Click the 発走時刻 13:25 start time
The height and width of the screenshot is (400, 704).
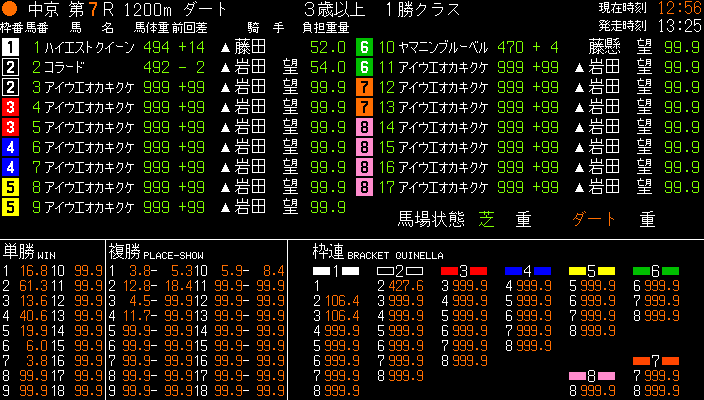[x=679, y=25]
